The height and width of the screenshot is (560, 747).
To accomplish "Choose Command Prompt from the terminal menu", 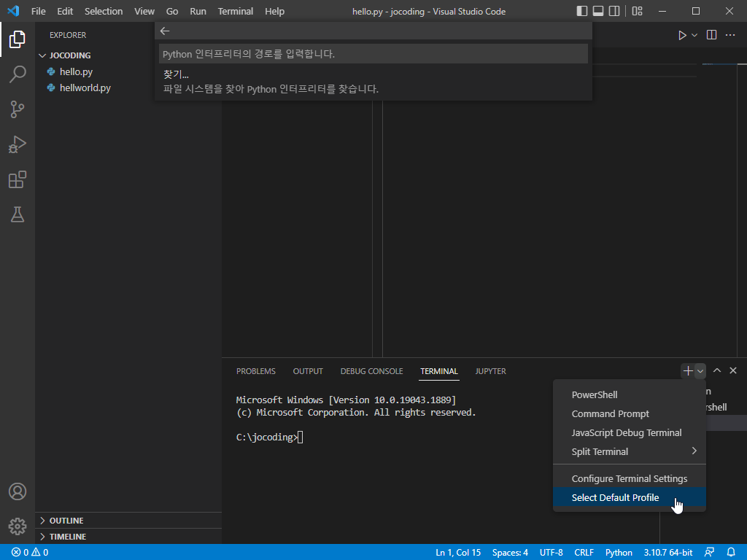I will pyautogui.click(x=630, y=414).
